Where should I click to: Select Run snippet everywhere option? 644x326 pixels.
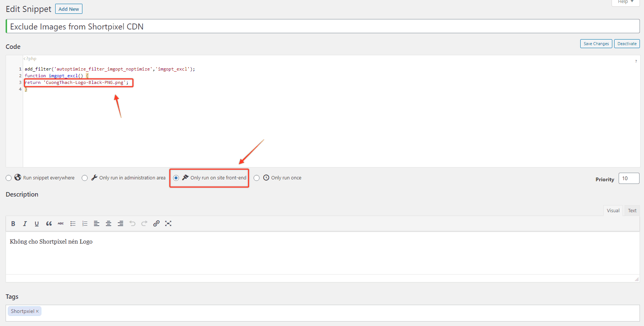pyautogui.click(x=9, y=178)
